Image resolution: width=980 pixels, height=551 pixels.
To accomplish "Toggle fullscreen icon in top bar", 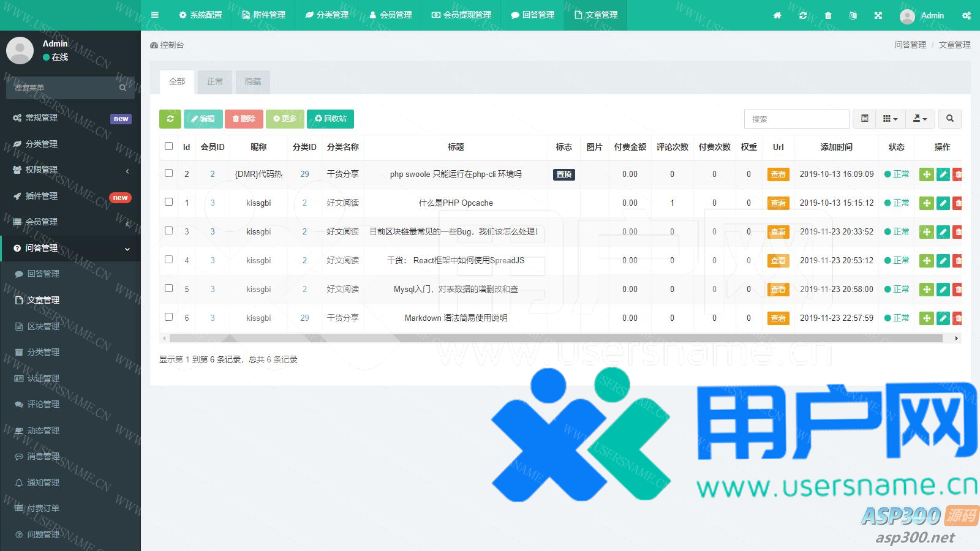I will click(x=878, y=15).
